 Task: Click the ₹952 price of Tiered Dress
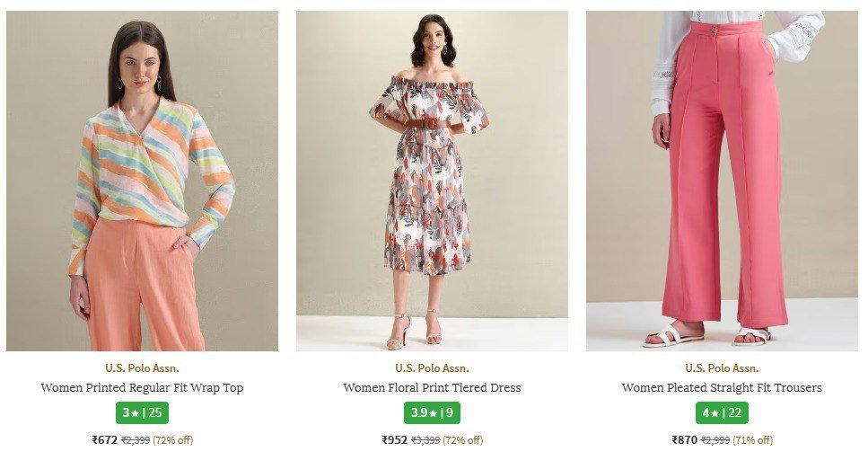[394, 440]
